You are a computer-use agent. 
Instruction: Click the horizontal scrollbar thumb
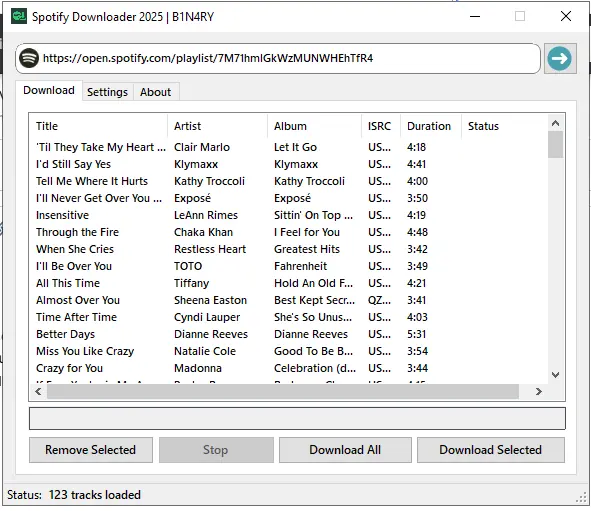point(283,392)
